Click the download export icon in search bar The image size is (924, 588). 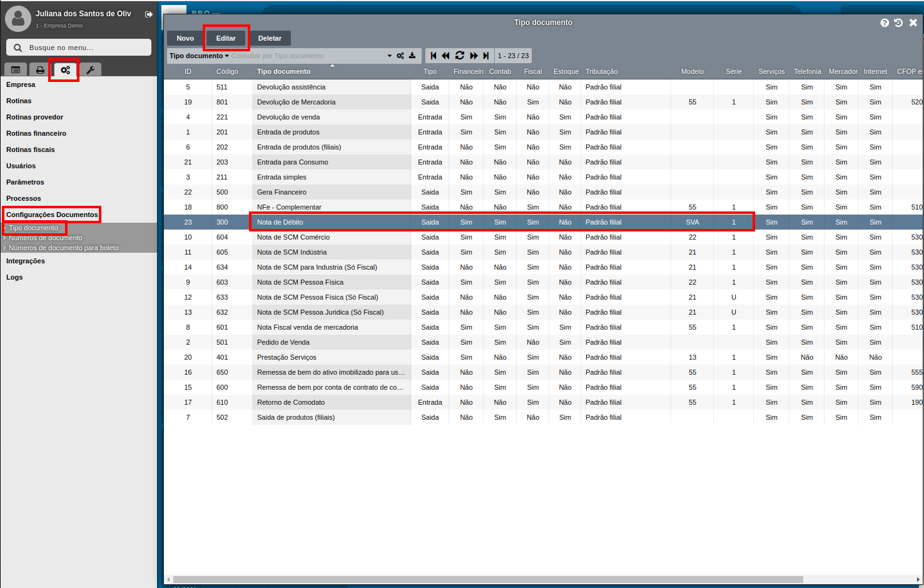[x=412, y=56]
